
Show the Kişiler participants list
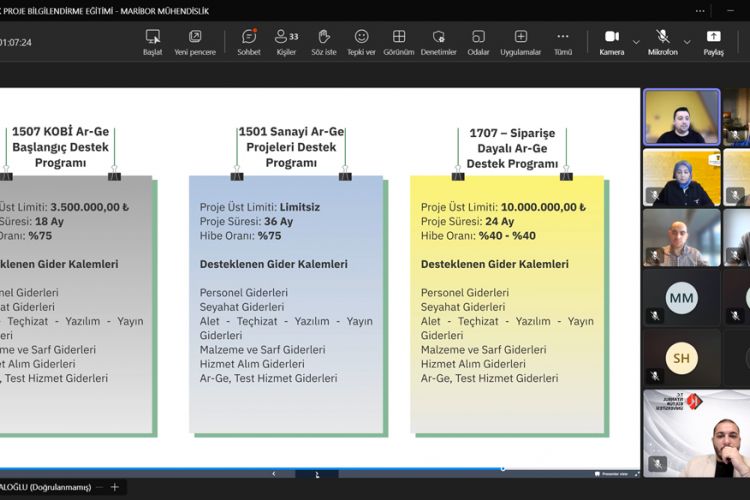coord(286,42)
